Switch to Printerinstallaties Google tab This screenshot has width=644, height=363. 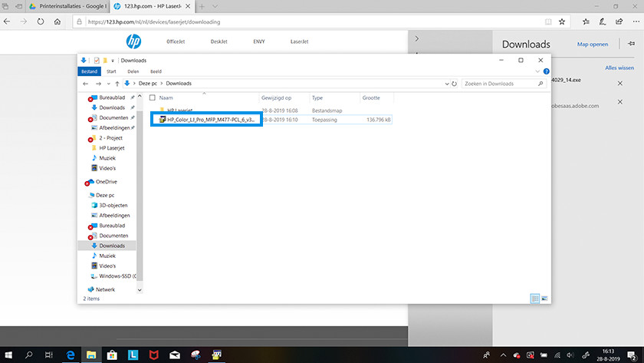[67, 6]
